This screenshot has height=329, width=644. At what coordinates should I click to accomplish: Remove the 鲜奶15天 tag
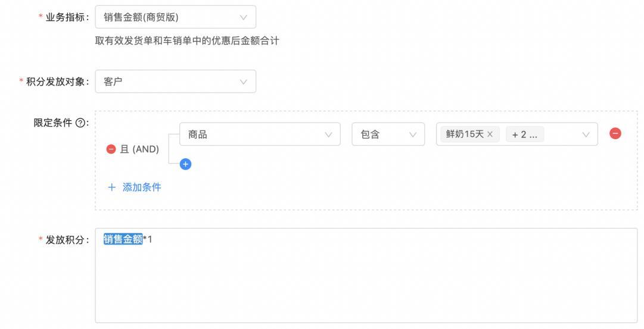coord(490,134)
